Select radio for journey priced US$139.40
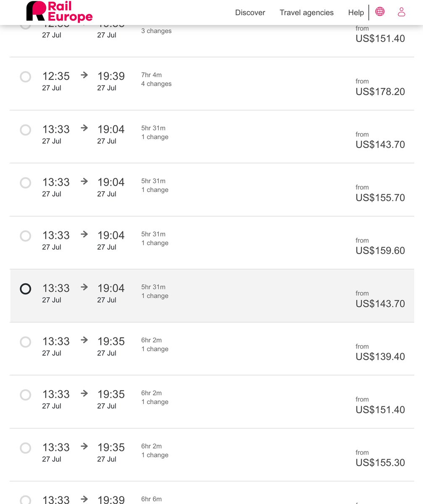The height and width of the screenshot is (504, 423). [26, 342]
